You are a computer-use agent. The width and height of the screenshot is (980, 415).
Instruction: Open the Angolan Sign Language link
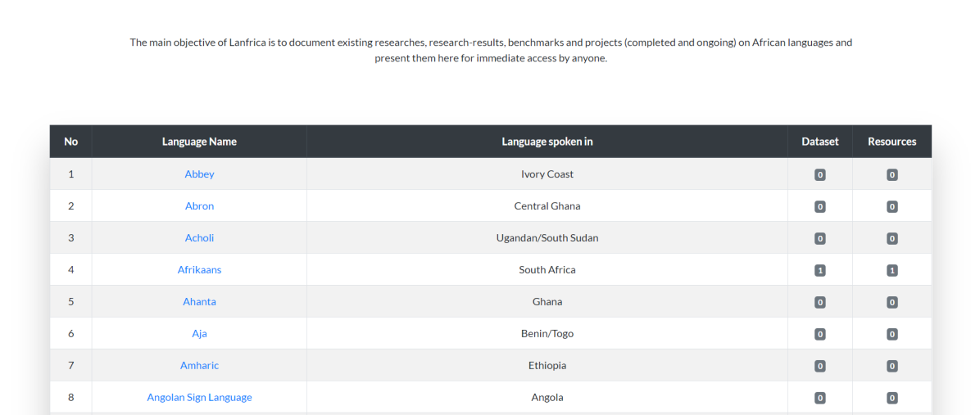[199, 397]
